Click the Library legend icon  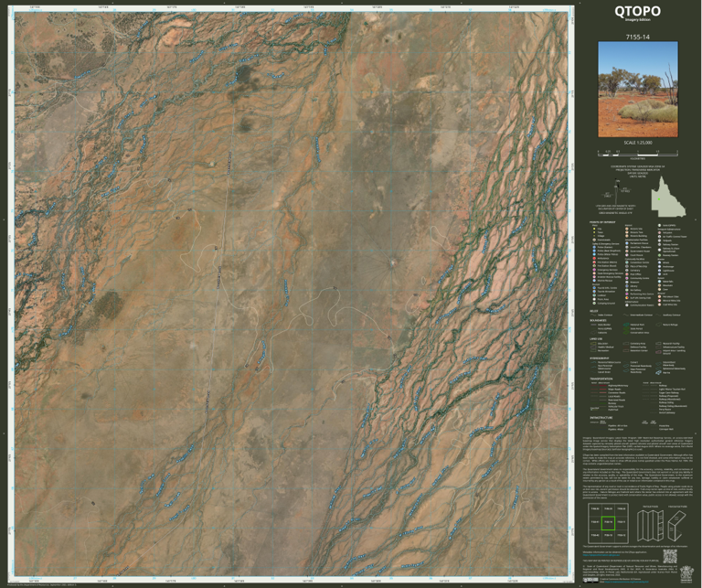(627, 286)
